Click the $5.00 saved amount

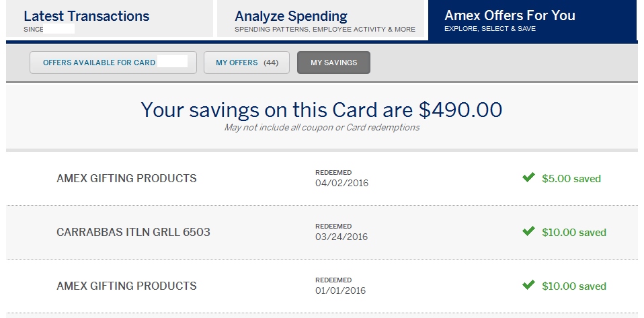click(x=571, y=179)
